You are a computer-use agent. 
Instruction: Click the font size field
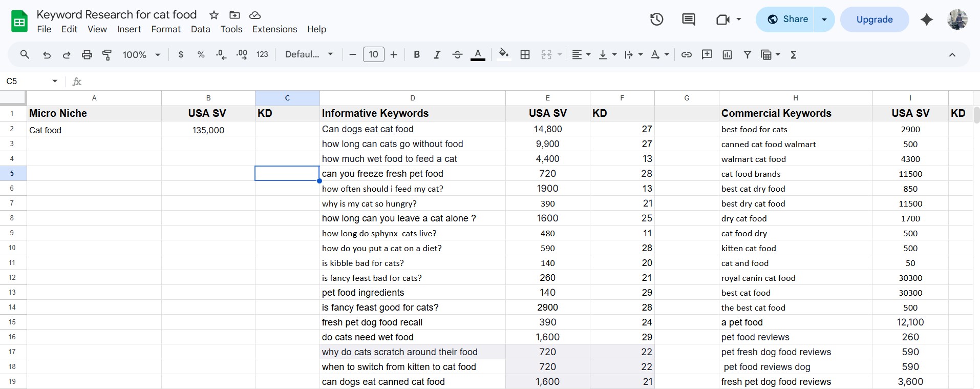point(373,54)
